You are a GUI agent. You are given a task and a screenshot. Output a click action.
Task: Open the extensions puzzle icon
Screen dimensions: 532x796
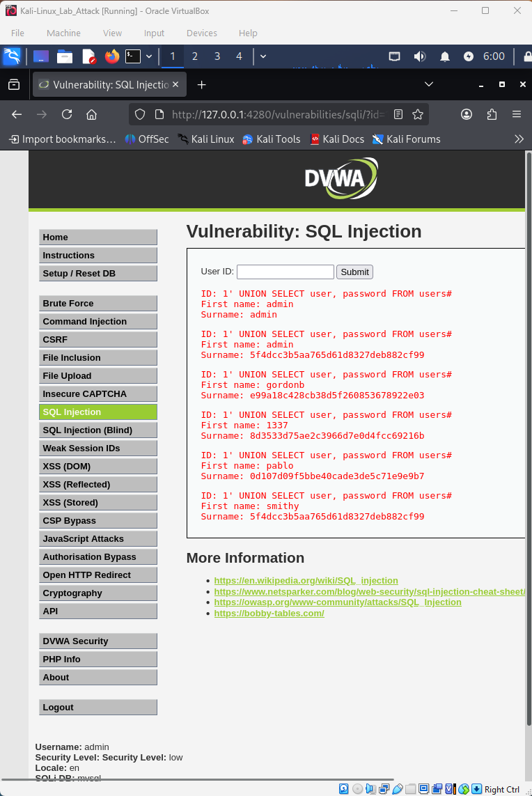(492, 115)
